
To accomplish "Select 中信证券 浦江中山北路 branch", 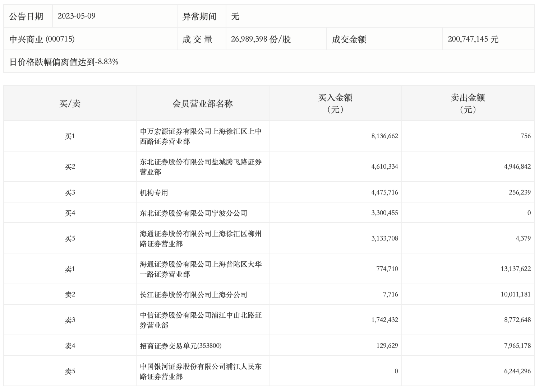I will (201, 320).
